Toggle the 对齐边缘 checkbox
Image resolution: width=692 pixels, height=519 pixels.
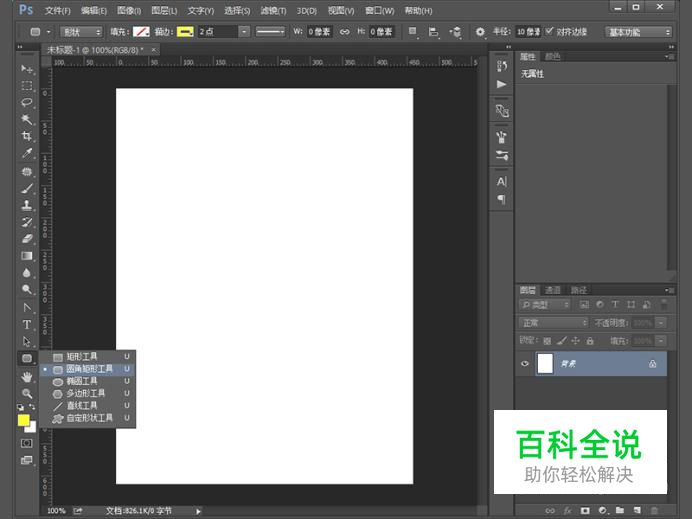click(x=549, y=31)
